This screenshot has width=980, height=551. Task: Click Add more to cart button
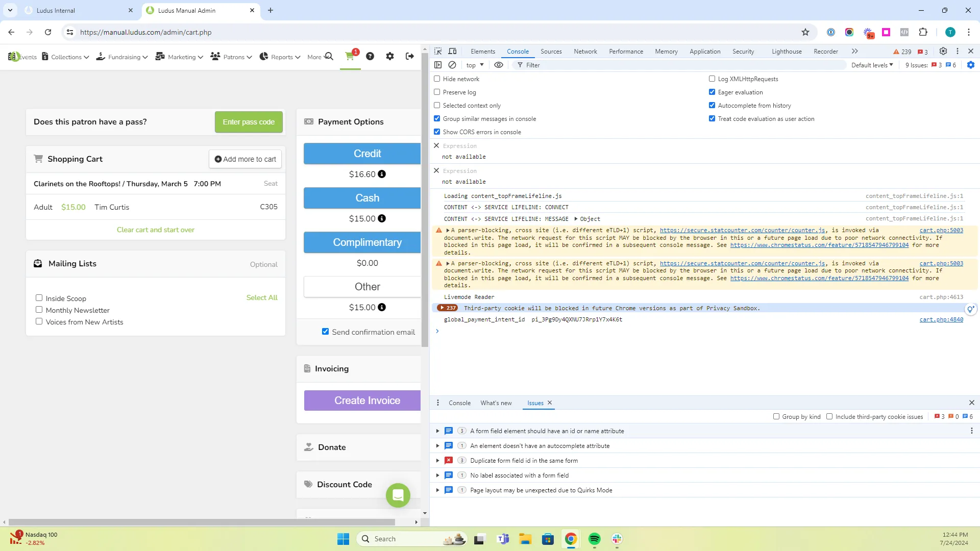coord(245,159)
